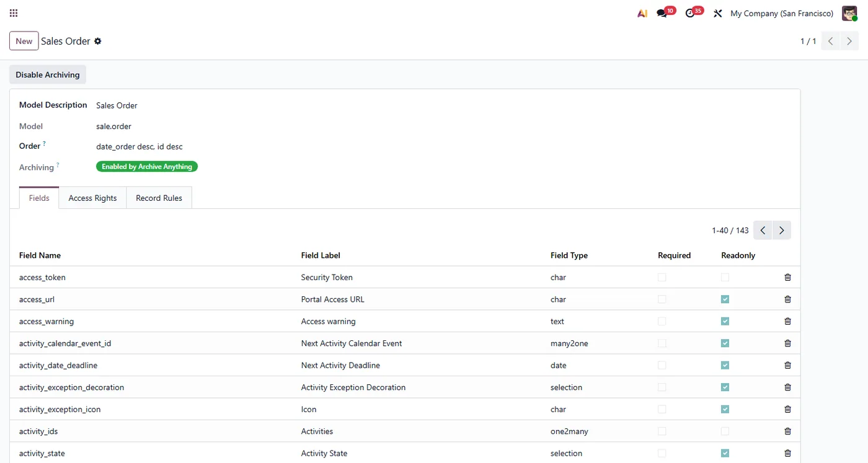
Task: Show next page of fields
Action: pyautogui.click(x=782, y=231)
